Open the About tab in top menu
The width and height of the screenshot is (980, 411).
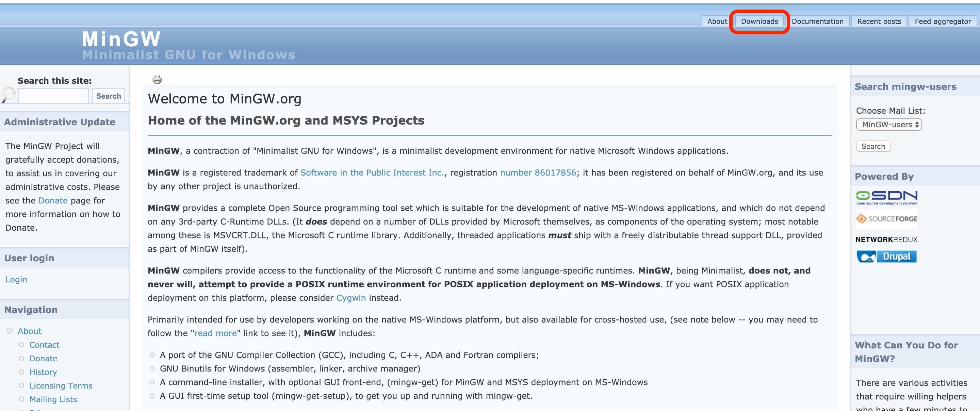[717, 21]
